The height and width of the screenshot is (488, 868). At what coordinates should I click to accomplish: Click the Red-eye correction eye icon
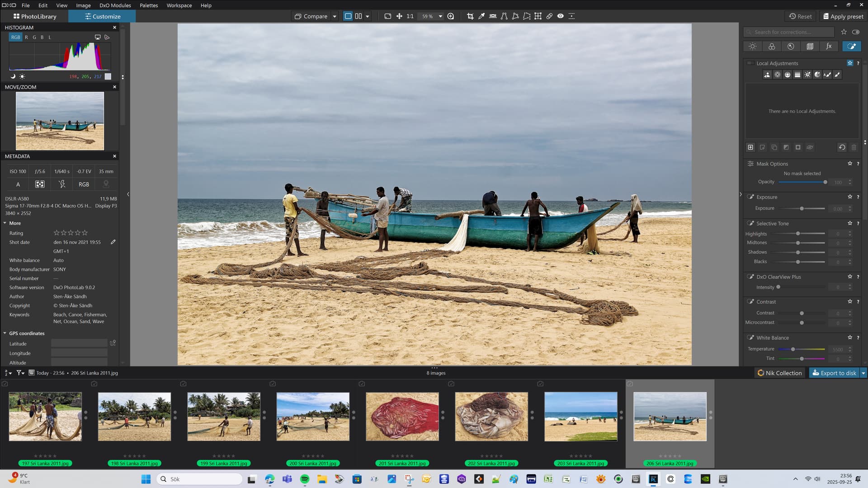(561, 16)
